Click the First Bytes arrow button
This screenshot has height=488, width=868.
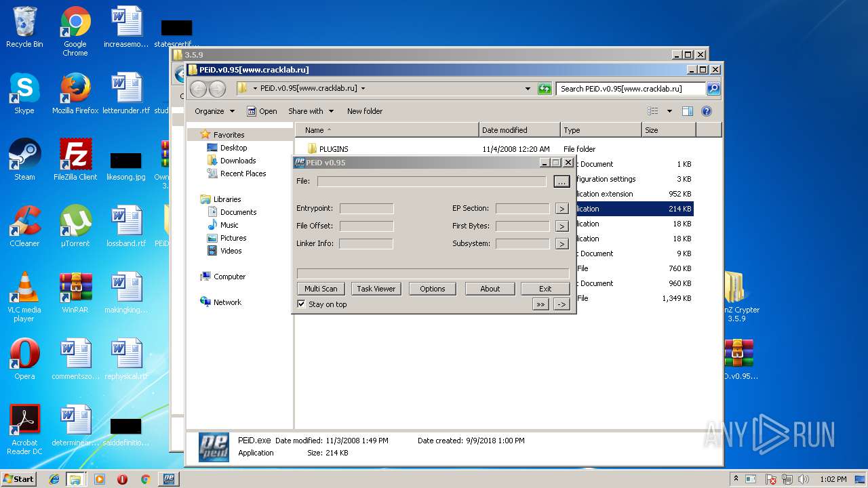561,226
